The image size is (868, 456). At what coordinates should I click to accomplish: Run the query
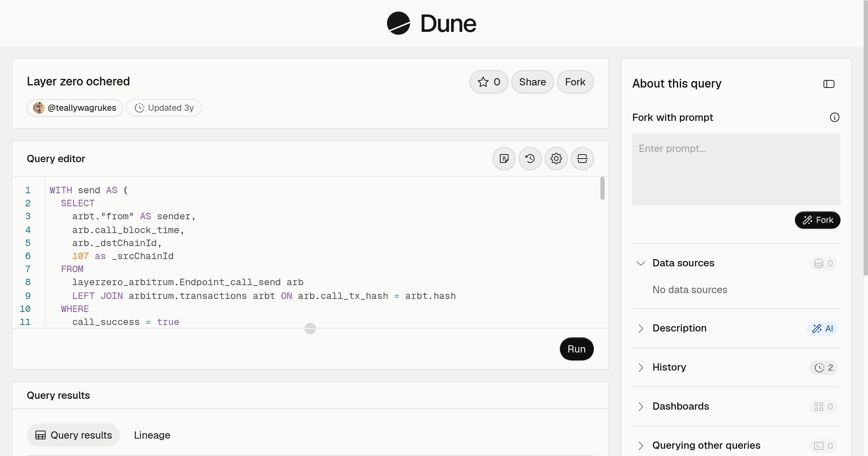[x=576, y=349]
